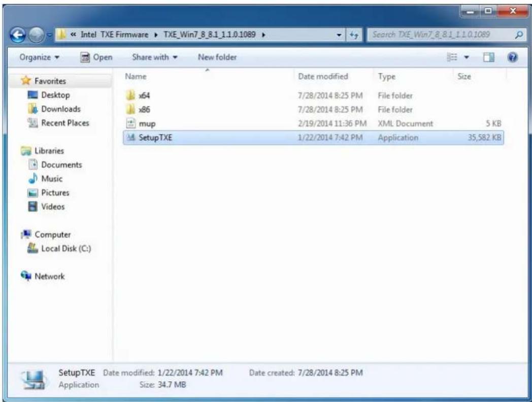Click the Music note icon
This screenshot has height=402, width=532.
tap(33, 179)
